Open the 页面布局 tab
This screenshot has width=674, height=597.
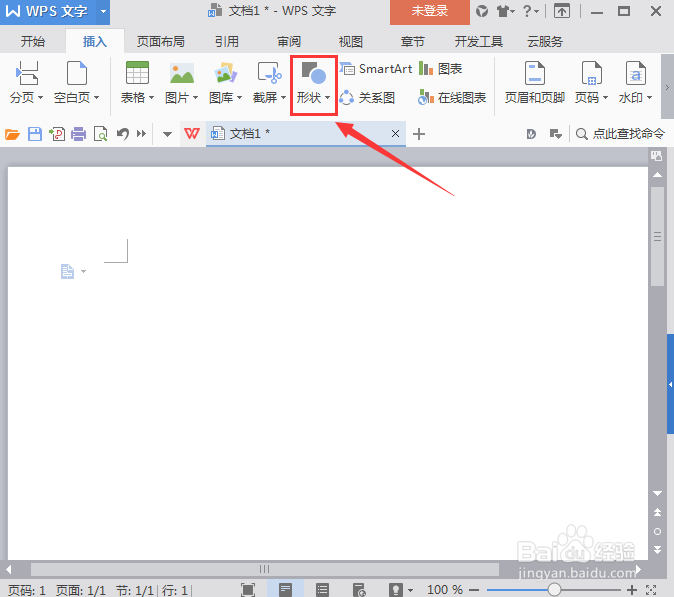pos(161,42)
